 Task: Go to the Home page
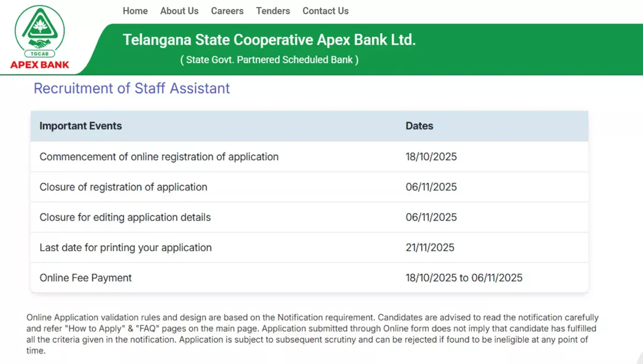135,11
